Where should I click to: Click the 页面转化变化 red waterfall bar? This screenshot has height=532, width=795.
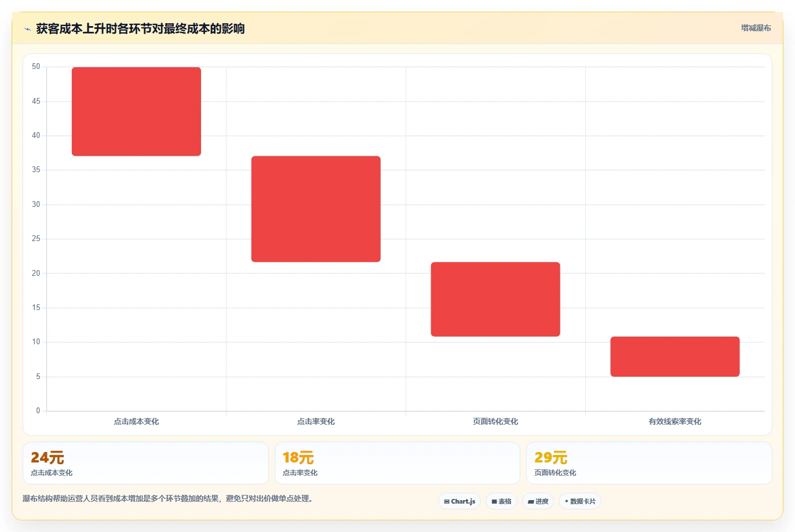point(495,299)
